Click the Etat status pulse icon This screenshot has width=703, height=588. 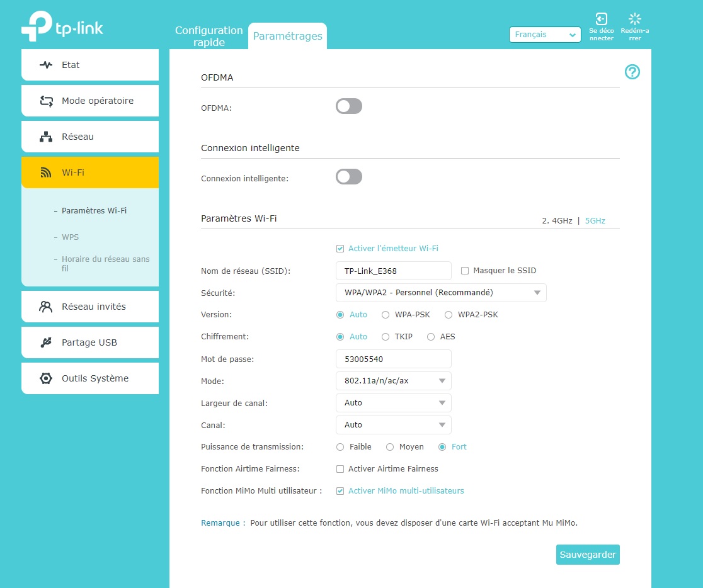tap(46, 65)
